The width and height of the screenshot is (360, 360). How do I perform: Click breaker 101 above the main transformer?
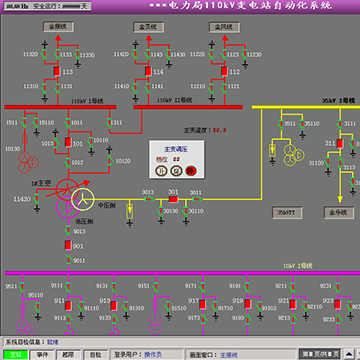[68, 143]
